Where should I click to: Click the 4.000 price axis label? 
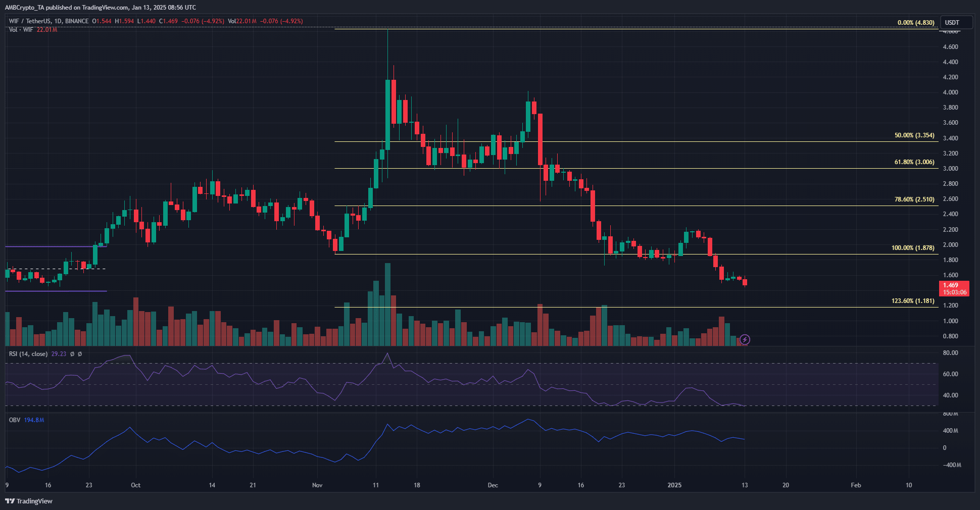950,92
